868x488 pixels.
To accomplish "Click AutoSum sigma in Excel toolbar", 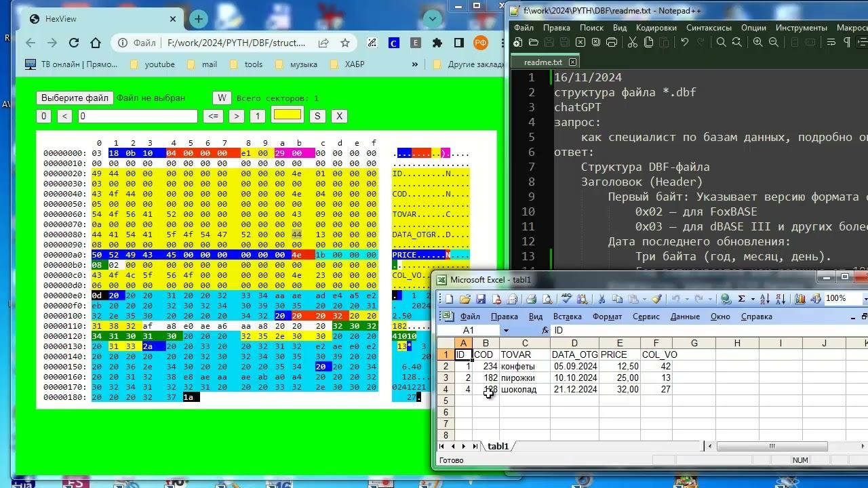I will pos(741,299).
